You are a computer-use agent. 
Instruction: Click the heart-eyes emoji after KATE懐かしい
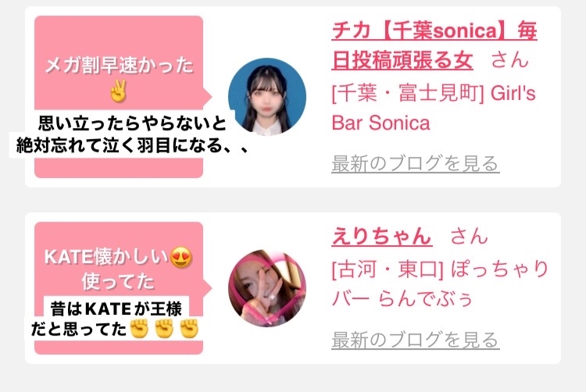coord(181,257)
